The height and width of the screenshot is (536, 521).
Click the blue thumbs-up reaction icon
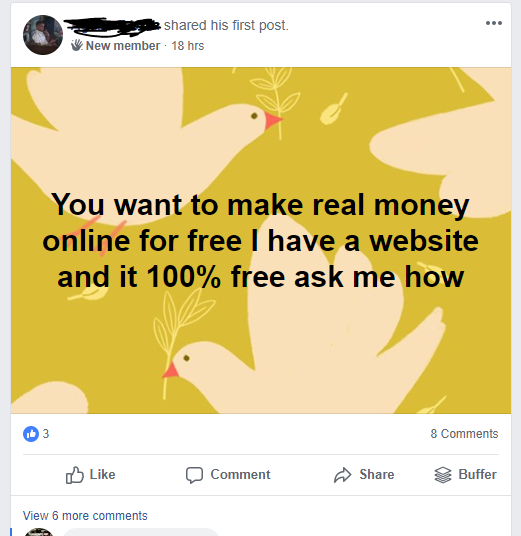click(31, 434)
